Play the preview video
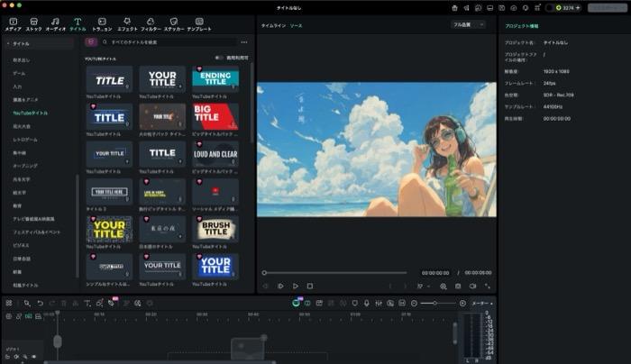This screenshot has width=631, height=364. click(296, 286)
